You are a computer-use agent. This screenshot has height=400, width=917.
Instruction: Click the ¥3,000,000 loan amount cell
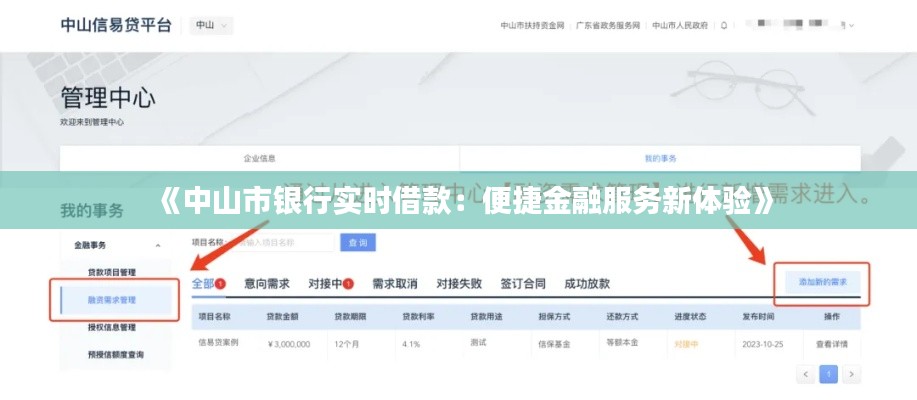click(288, 344)
